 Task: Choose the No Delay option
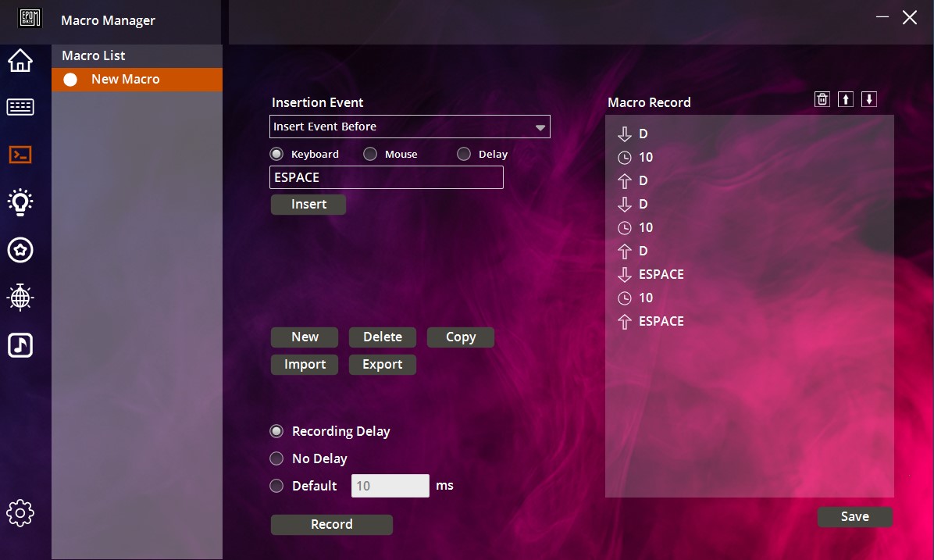coord(276,458)
